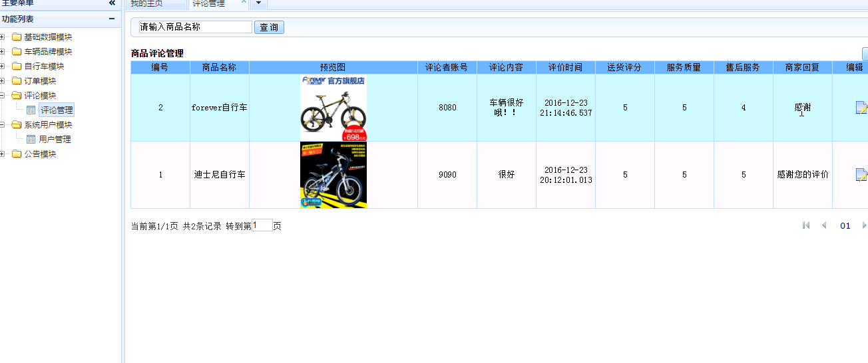
Task: Click the 感谢您的评价 merchant reply cell
Action: point(803,175)
